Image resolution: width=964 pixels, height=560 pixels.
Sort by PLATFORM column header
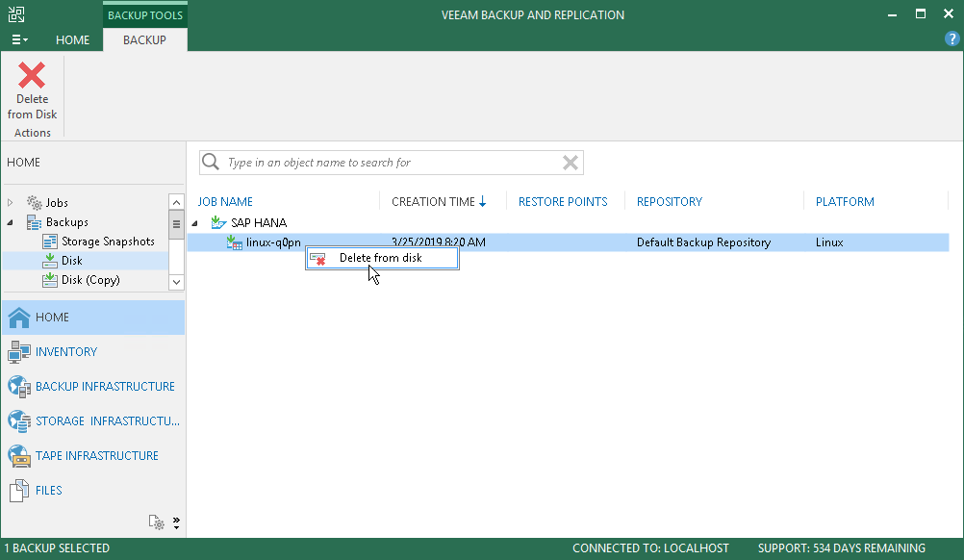pos(845,202)
